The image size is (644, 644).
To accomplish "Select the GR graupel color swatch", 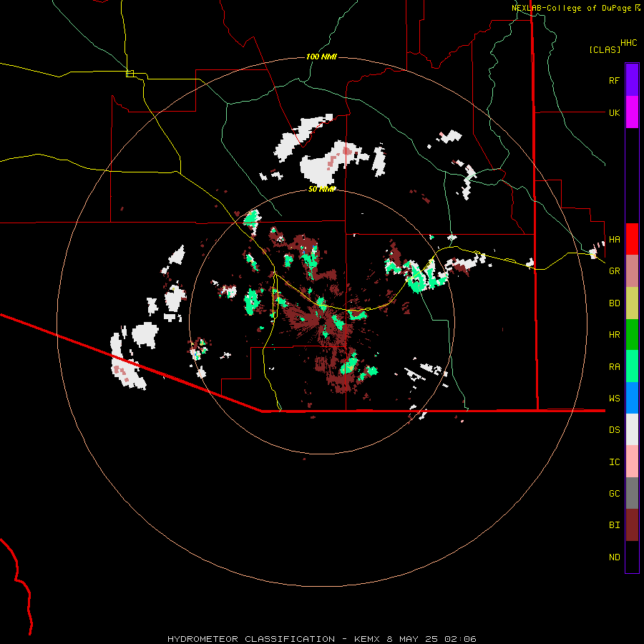I will pos(632,270).
